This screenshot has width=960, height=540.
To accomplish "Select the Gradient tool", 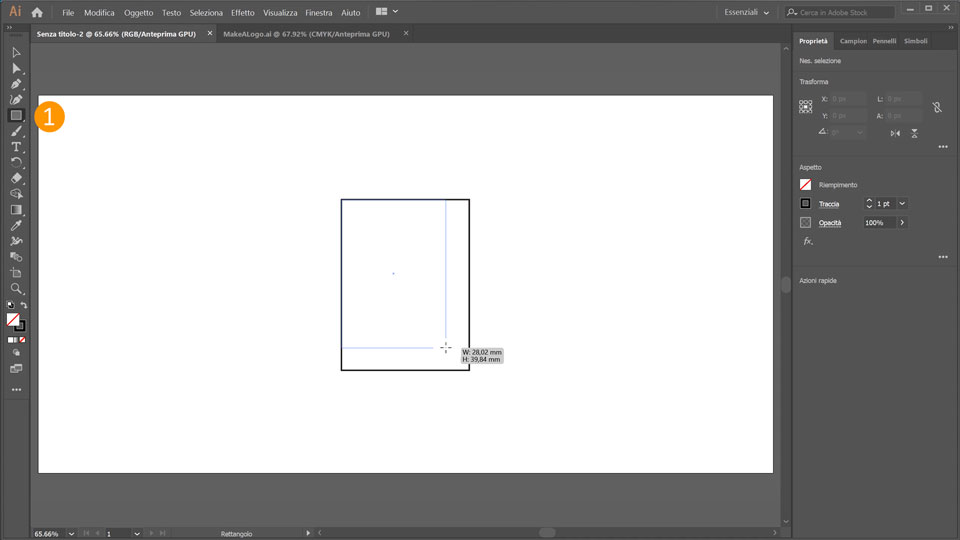I will pyautogui.click(x=16, y=209).
